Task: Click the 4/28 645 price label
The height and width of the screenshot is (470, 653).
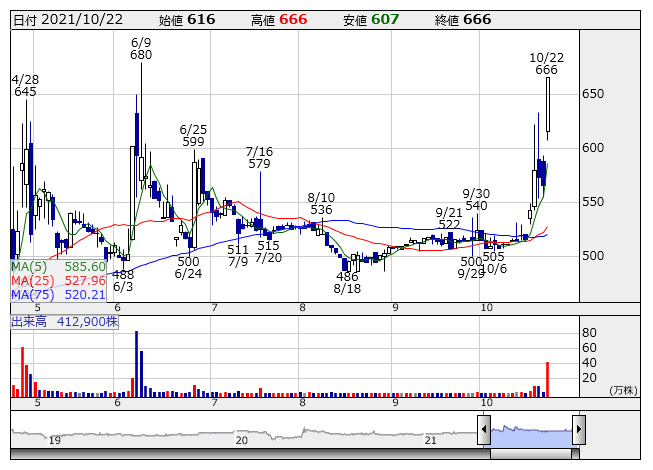Action: pyautogui.click(x=25, y=86)
